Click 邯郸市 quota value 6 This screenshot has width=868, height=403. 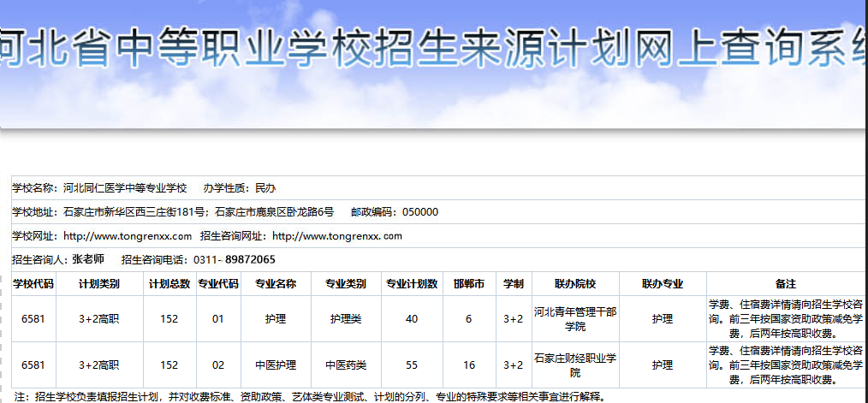pyautogui.click(x=468, y=319)
